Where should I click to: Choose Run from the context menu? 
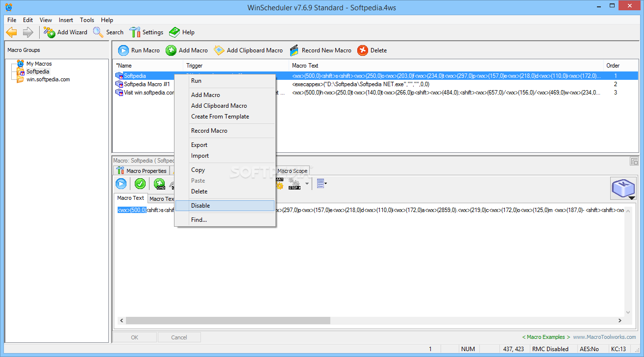[x=225, y=81]
